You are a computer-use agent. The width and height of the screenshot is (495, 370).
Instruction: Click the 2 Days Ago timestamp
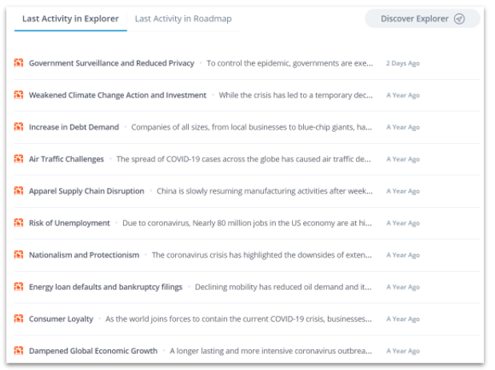tap(403, 63)
